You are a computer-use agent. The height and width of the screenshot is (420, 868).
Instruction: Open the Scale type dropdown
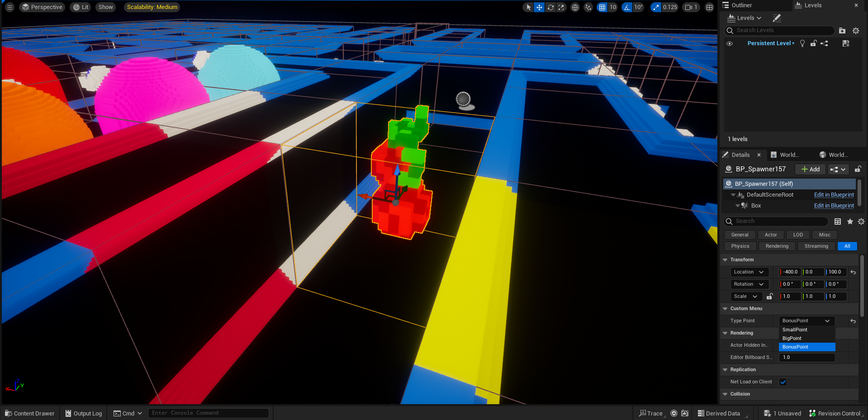pyautogui.click(x=746, y=297)
